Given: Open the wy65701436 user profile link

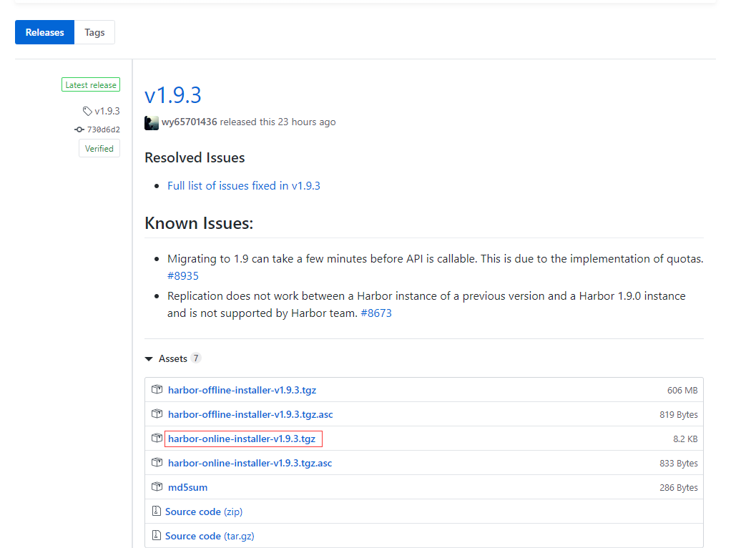Looking at the screenshot, I should coord(190,122).
